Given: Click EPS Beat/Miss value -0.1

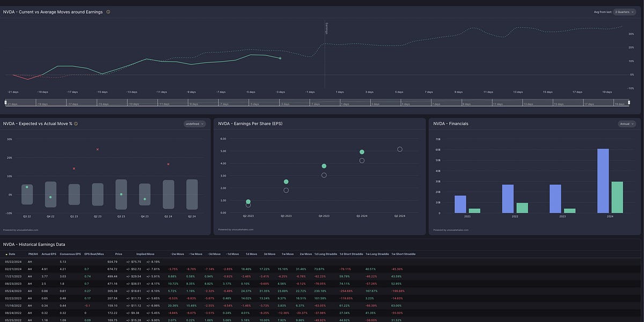Looking at the screenshot, I should 87,305.
